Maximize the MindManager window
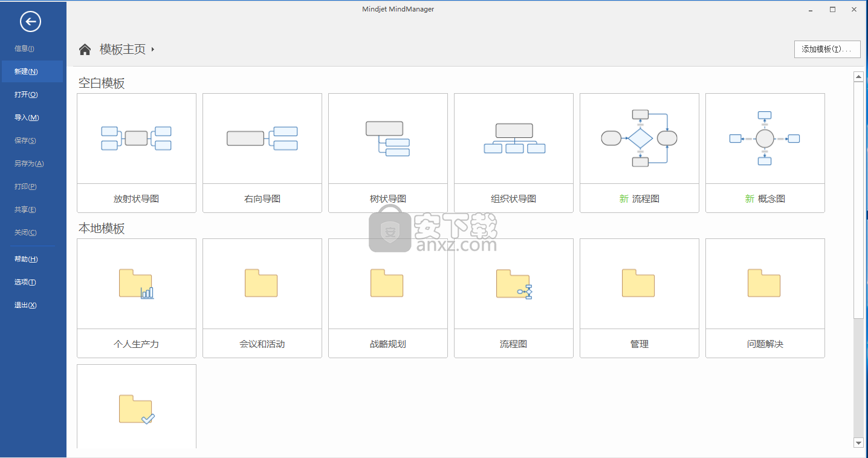 [x=832, y=9]
